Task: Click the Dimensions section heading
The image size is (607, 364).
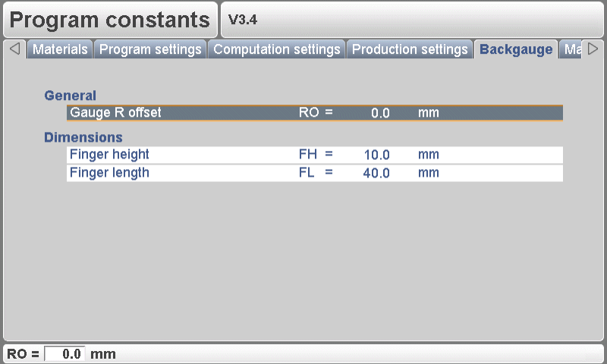Action: (83, 138)
